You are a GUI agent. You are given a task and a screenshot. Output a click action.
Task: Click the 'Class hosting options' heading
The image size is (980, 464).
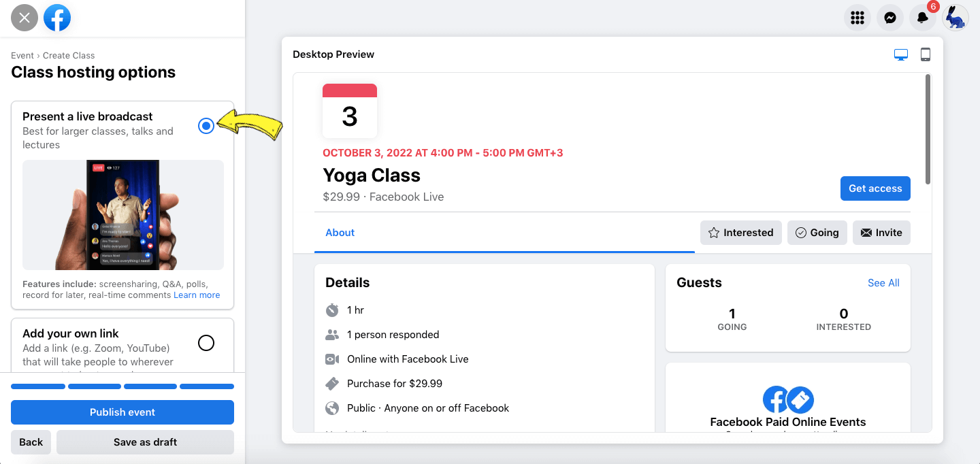(93, 73)
